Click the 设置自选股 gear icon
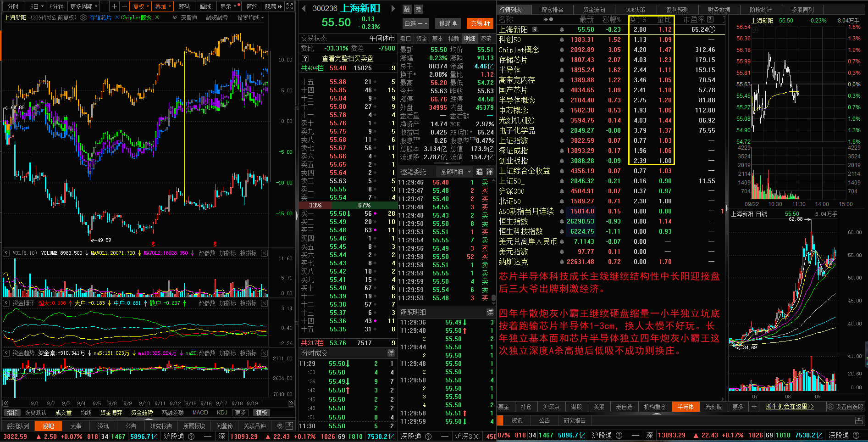Viewport: 868px width, 442px height. click(x=830, y=407)
